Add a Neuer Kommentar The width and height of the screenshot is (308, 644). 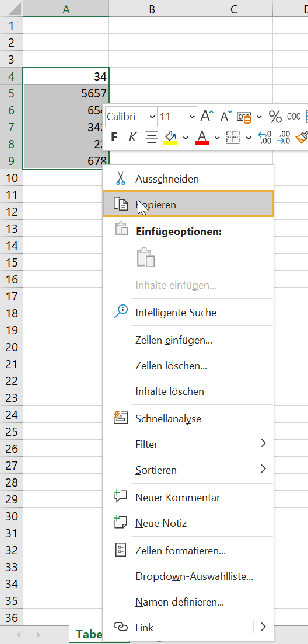188,498
